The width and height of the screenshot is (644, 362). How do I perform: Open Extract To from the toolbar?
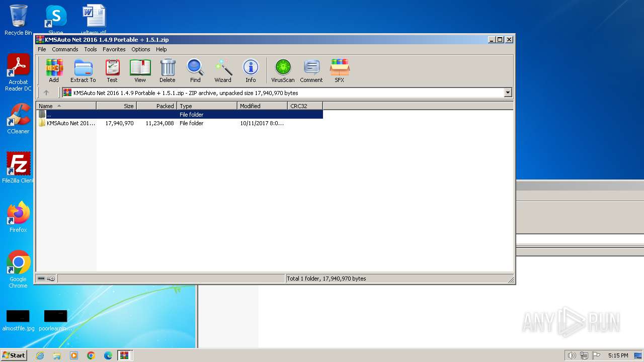point(83,70)
